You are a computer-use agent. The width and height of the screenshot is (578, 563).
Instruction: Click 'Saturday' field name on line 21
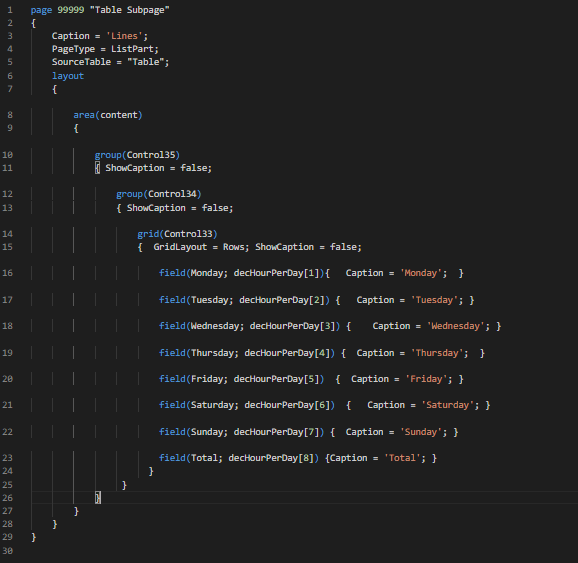[x=212, y=405]
